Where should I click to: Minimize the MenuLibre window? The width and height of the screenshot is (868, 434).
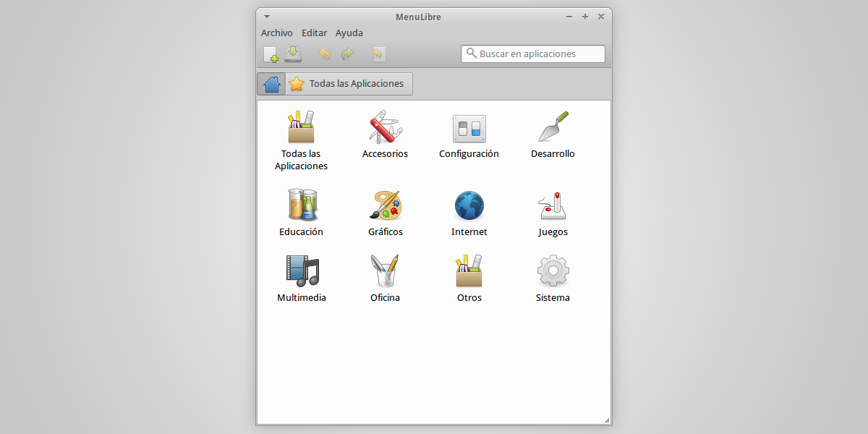pyautogui.click(x=569, y=17)
